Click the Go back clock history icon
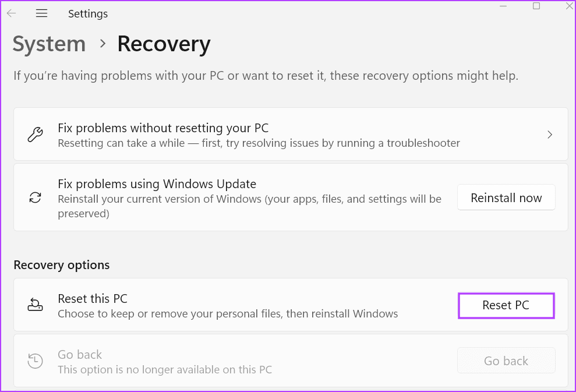576x392 pixels. (35, 361)
